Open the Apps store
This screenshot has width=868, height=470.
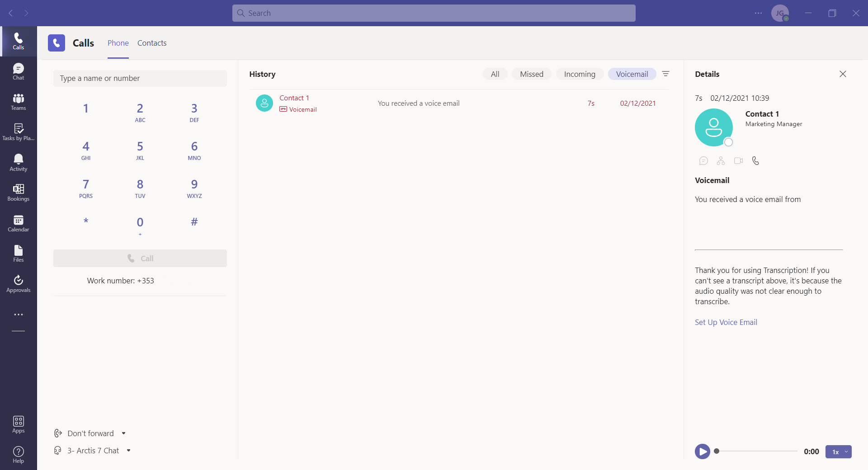tap(19, 424)
